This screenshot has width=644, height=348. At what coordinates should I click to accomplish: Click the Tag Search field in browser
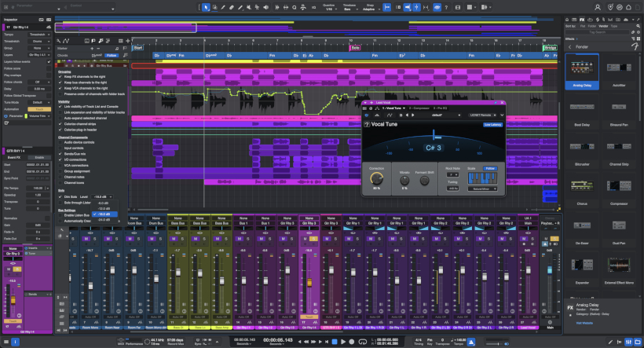click(598, 32)
